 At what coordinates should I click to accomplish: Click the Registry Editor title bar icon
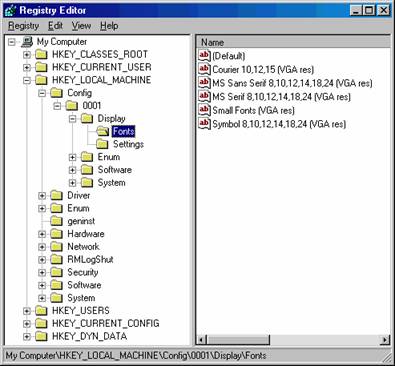point(10,10)
